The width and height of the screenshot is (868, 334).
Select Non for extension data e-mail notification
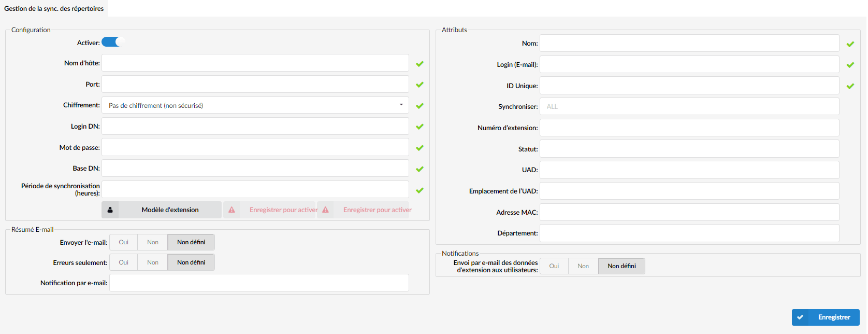(x=583, y=266)
